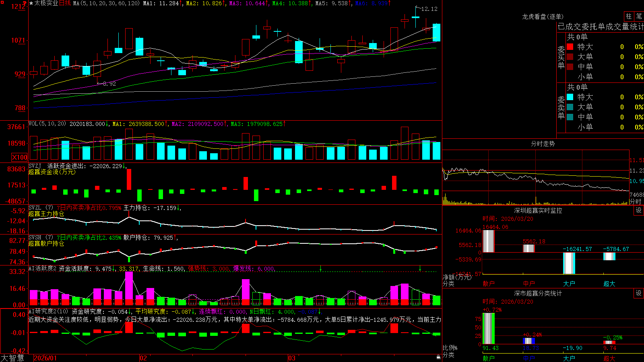Click the 深圳超赢实时监控 panel title

[538, 210]
